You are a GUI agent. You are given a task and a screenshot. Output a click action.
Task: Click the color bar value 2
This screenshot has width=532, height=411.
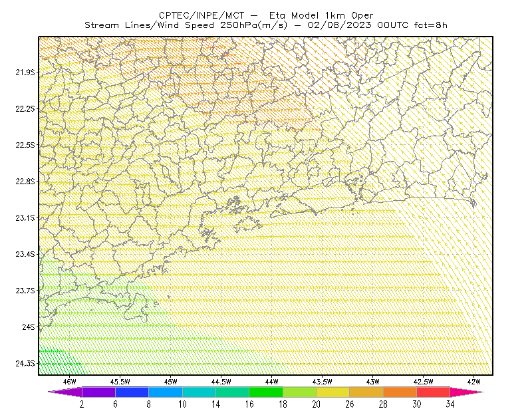tap(82, 404)
